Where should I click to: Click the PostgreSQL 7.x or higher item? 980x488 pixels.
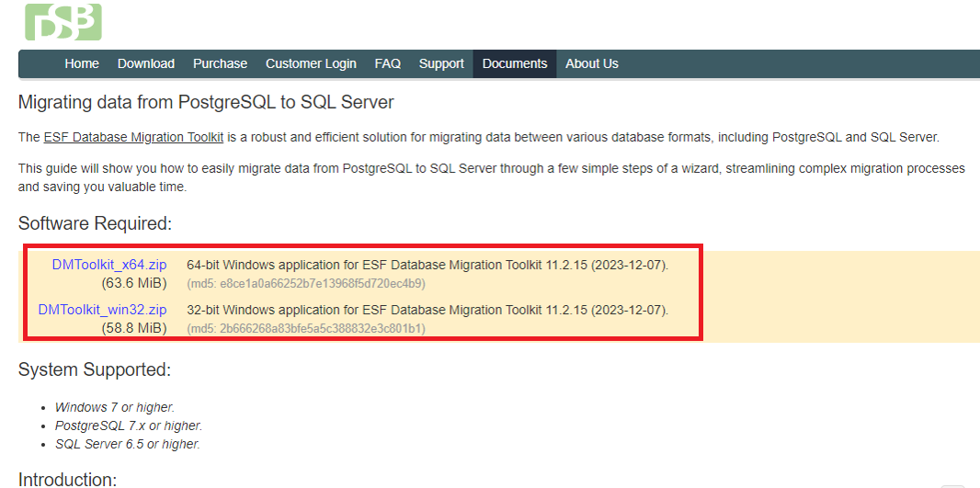tap(129, 426)
